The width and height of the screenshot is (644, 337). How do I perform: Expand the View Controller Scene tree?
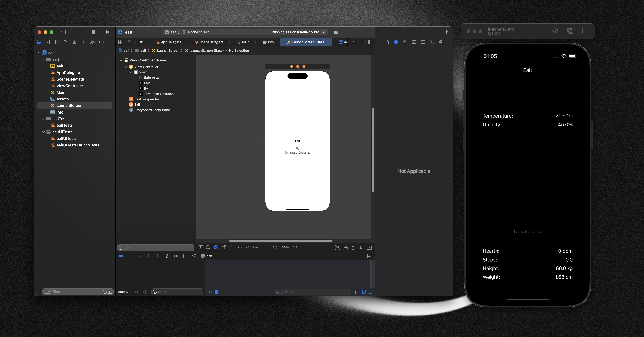[121, 60]
